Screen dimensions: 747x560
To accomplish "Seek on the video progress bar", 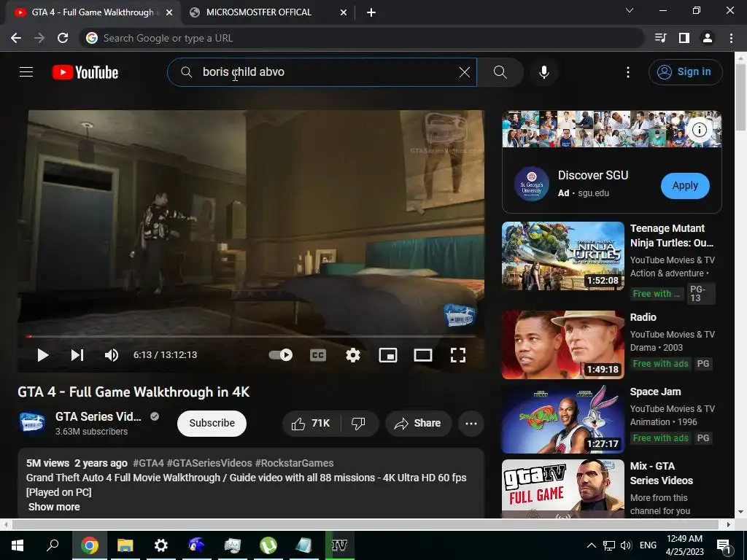I will tap(251, 336).
